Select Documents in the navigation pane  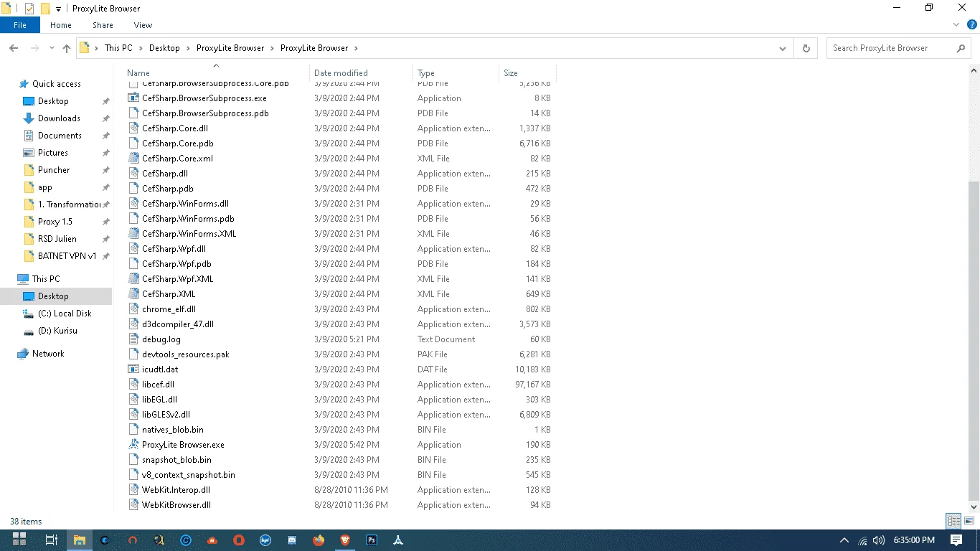point(60,136)
